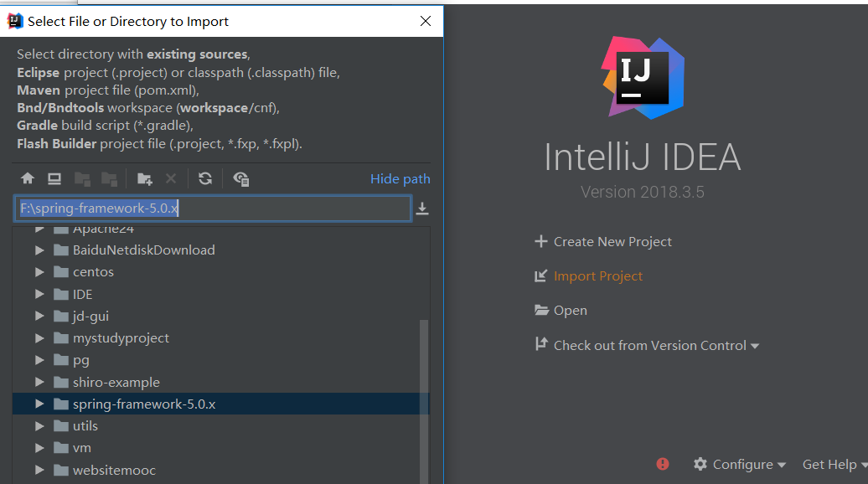This screenshot has height=484, width=868.
Task: Expand the centos folder
Action: (x=39, y=272)
